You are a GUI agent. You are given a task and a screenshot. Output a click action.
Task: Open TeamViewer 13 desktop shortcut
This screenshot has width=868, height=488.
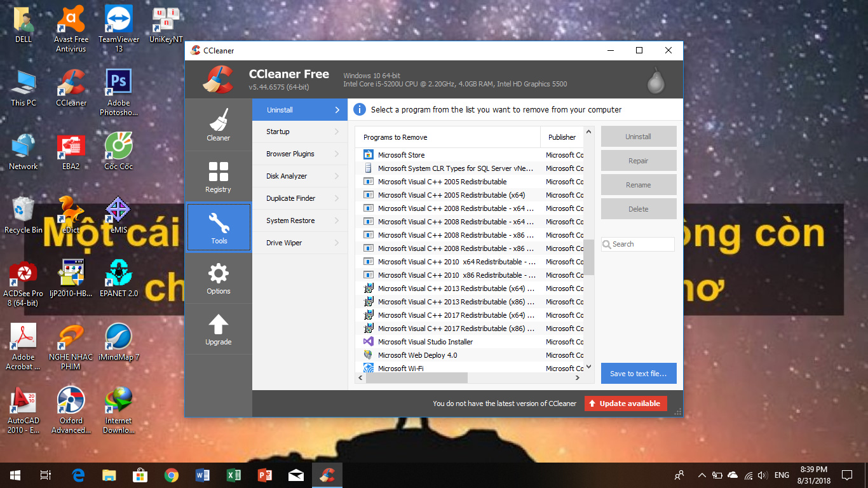coord(119,29)
